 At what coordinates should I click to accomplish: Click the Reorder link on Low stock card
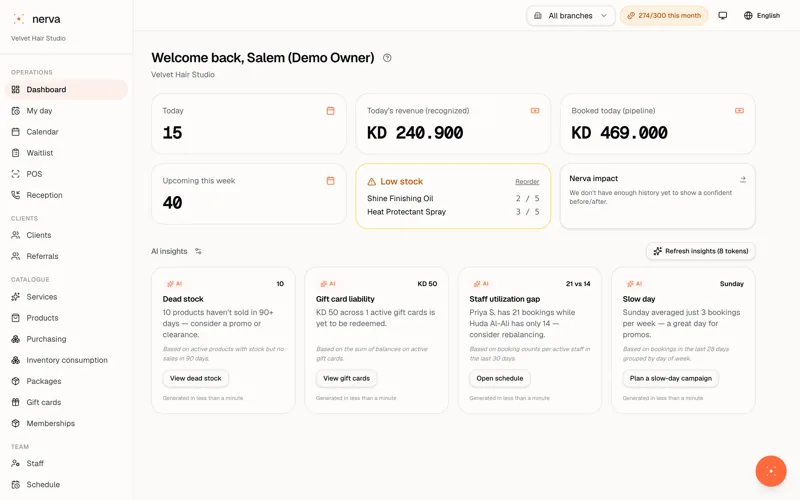coord(527,182)
